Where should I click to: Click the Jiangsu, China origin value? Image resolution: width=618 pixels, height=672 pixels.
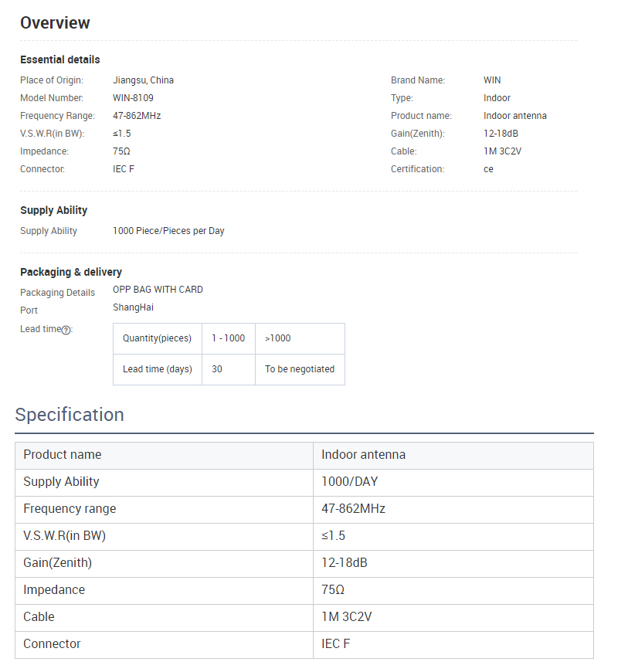[143, 80]
